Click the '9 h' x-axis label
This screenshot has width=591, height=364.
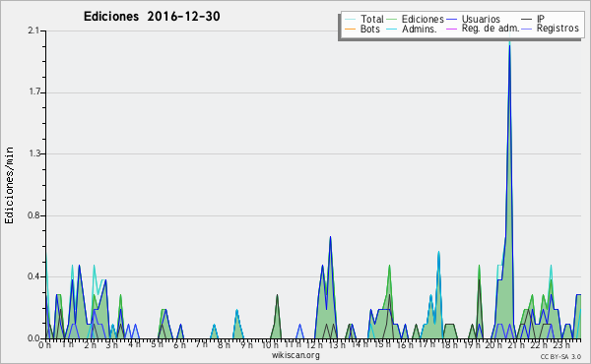click(246, 344)
